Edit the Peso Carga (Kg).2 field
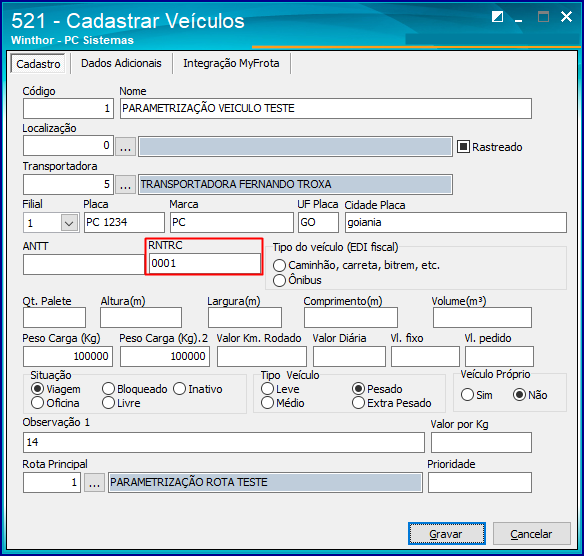The height and width of the screenshot is (556, 584). [x=165, y=356]
